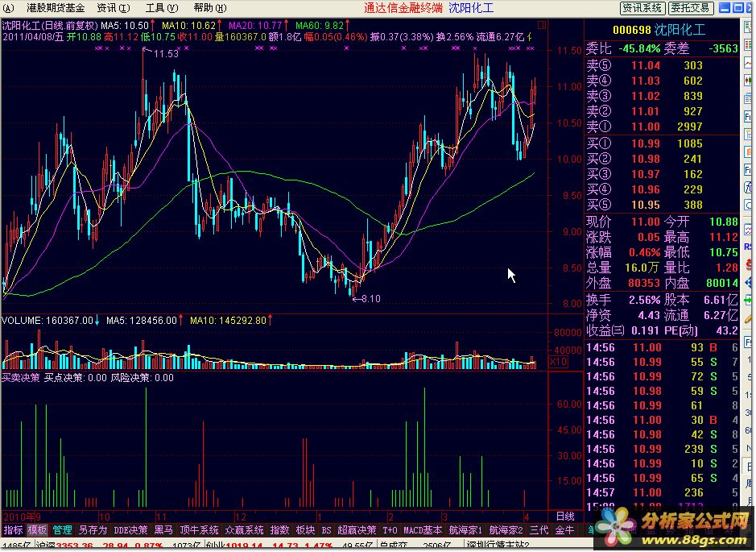
Task: Select the T+0 tab
Action: pyautogui.click(x=390, y=530)
